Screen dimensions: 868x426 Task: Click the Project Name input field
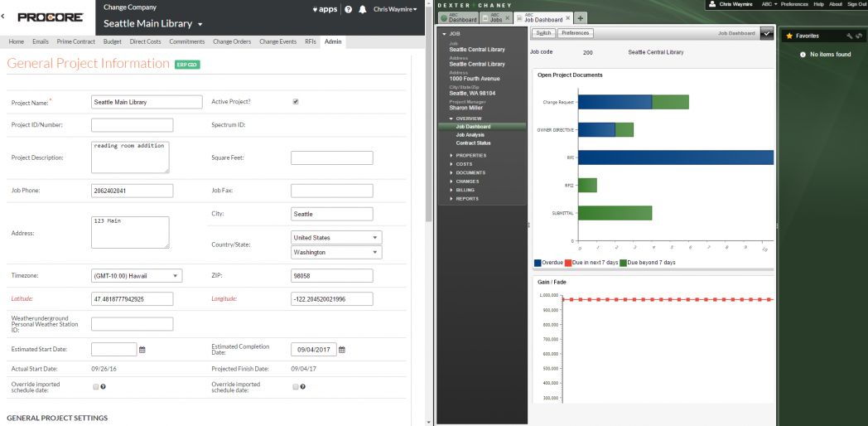click(147, 102)
